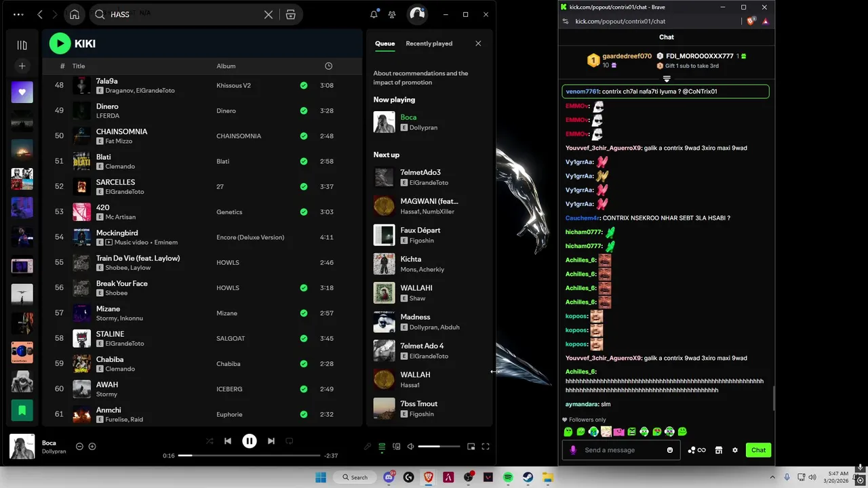Open File Explorer from the taskbar
The image size is (868, 488).
pyautogui.click(x=547, y=477)
